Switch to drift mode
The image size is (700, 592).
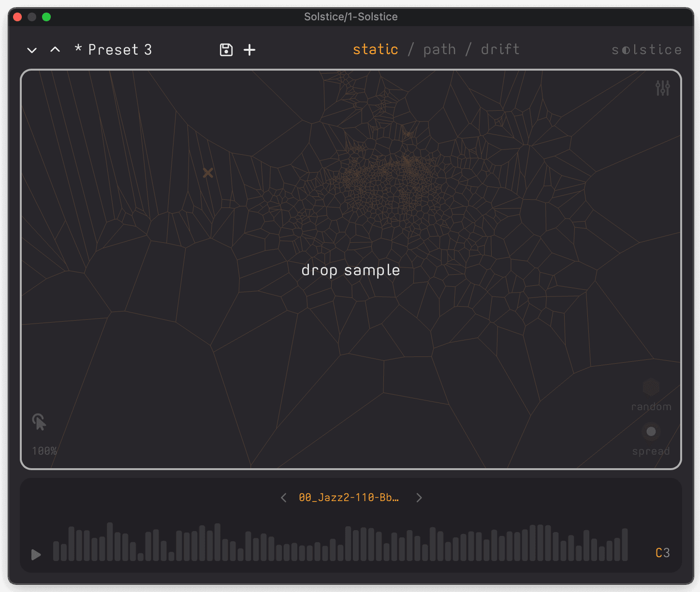pos(500,49)
